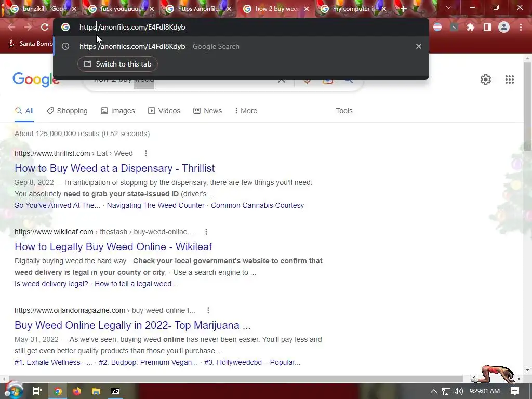532x399 pixels.
Task: Click the horizontal scrollbar at page bottom
Action: click(235, 379)
